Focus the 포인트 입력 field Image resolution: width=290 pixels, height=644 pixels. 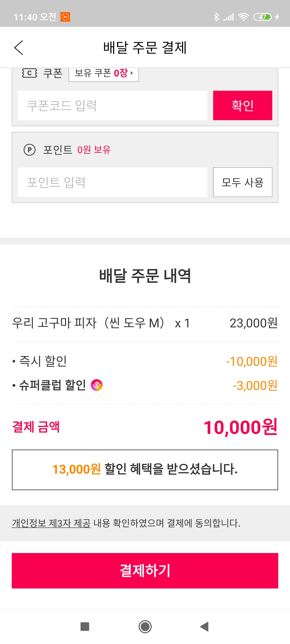click(112, 182)
